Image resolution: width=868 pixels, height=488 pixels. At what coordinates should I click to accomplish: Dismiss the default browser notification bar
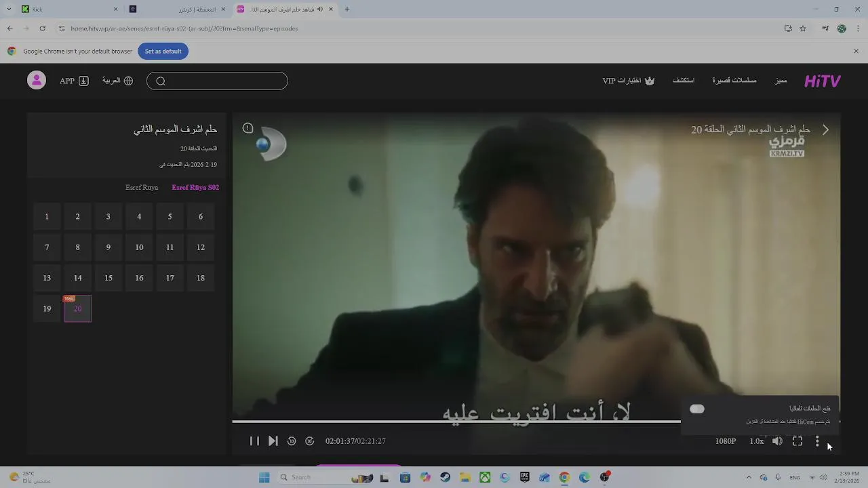856,52
